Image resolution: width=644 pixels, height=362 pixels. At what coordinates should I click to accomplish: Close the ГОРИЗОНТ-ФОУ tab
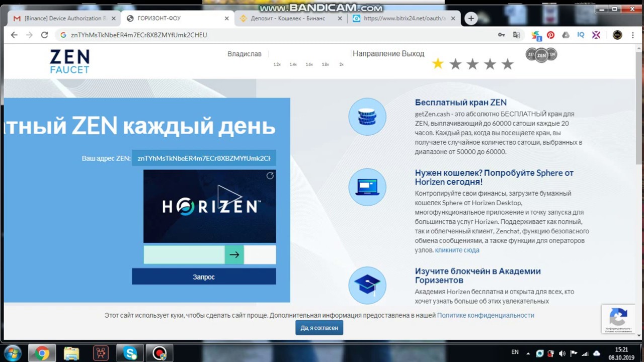[x=226, y=19]
